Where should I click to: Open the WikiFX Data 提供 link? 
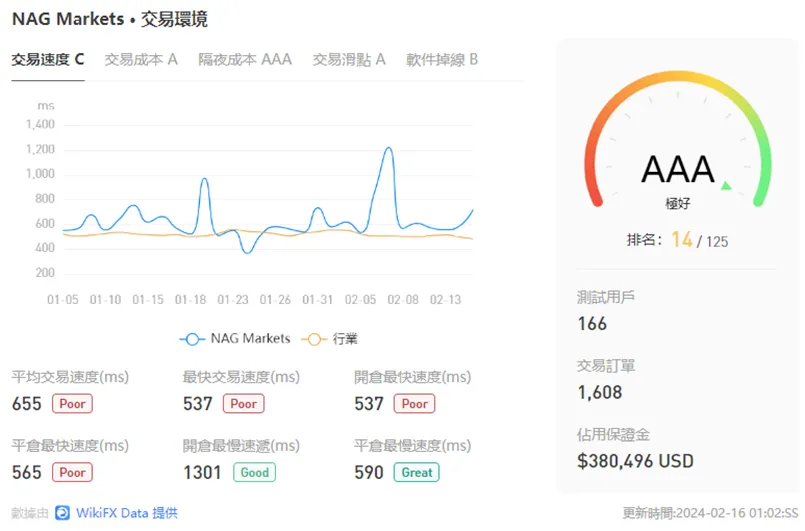[127, 513]
